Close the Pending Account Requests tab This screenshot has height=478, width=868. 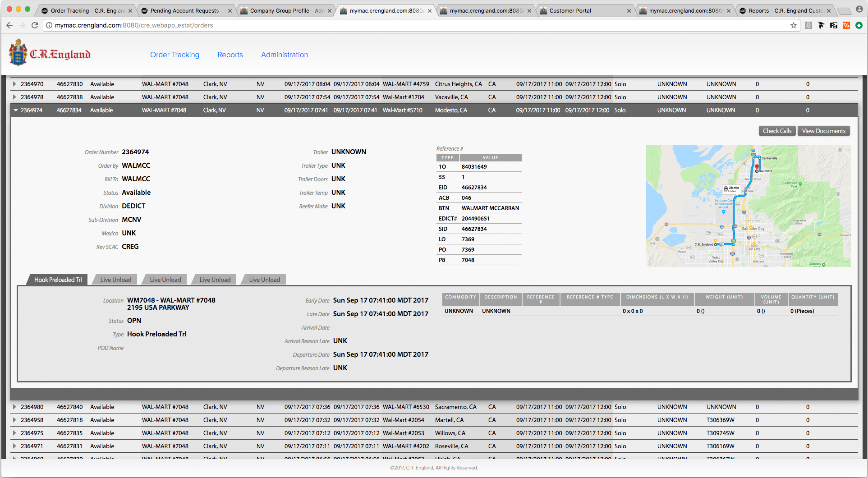coord(230,11)
